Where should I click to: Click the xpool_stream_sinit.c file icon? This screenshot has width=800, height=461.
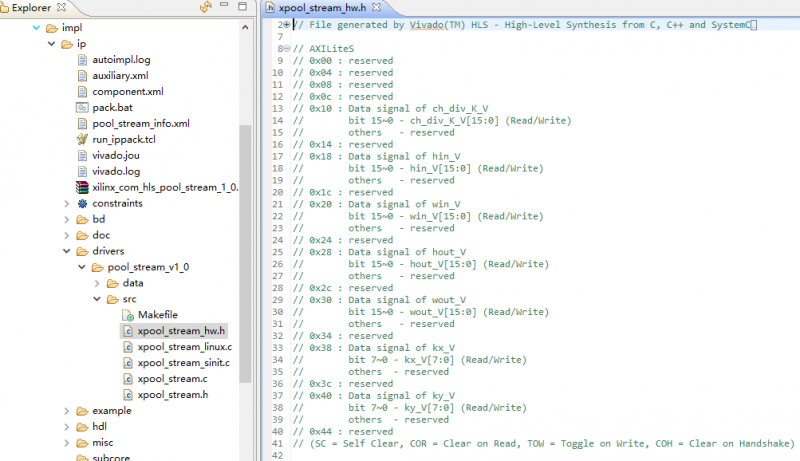click(128, 363)
